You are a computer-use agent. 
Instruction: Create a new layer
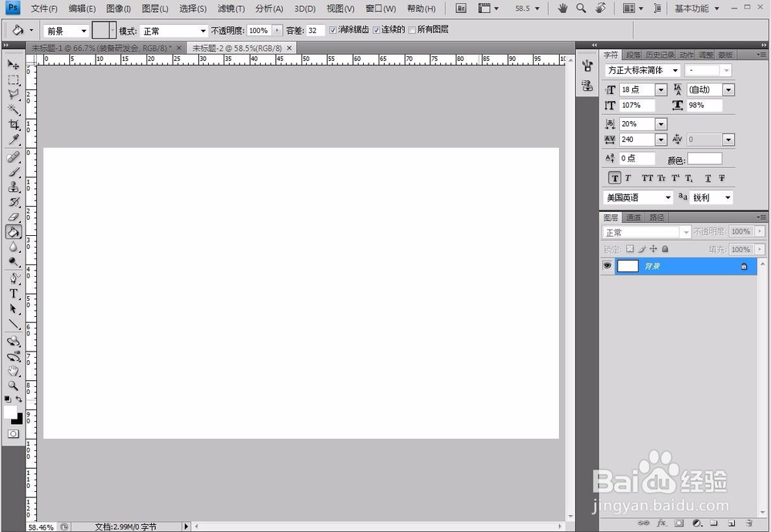click(731, 523)
